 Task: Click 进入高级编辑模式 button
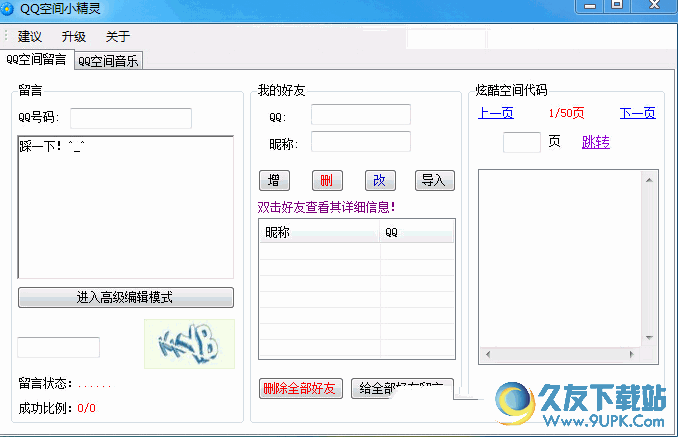coord(126,297)
